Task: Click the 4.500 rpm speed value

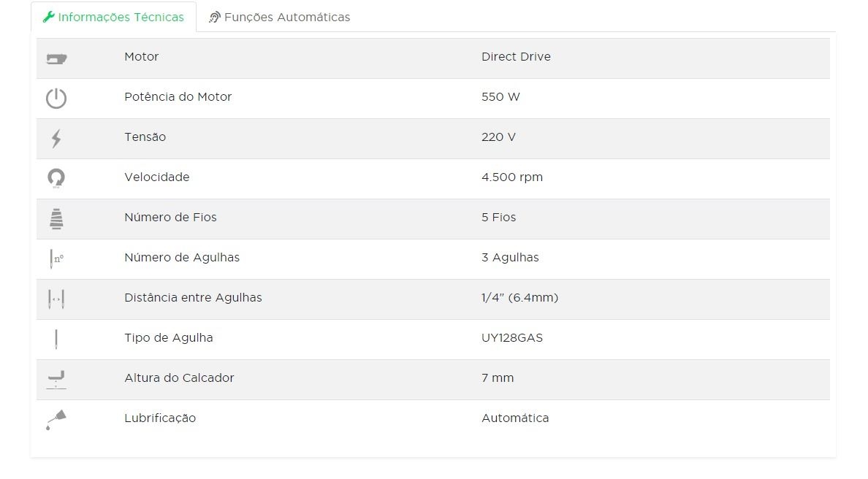Action: click(x=511, y=177)
